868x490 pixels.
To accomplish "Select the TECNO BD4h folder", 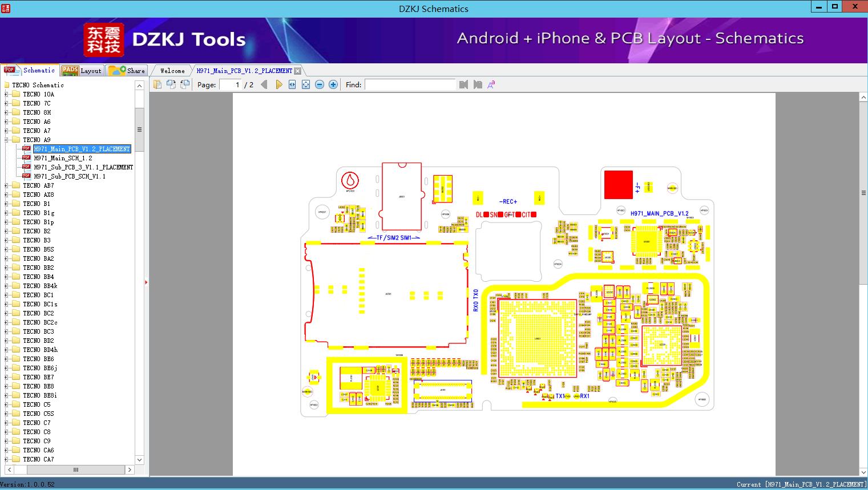I will click(40, 350).
